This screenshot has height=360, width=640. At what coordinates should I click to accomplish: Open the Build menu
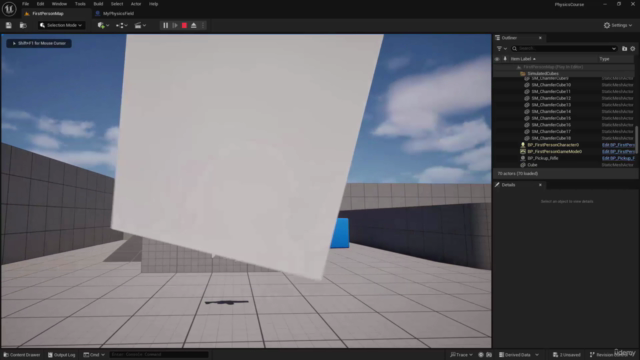[98, 4]
